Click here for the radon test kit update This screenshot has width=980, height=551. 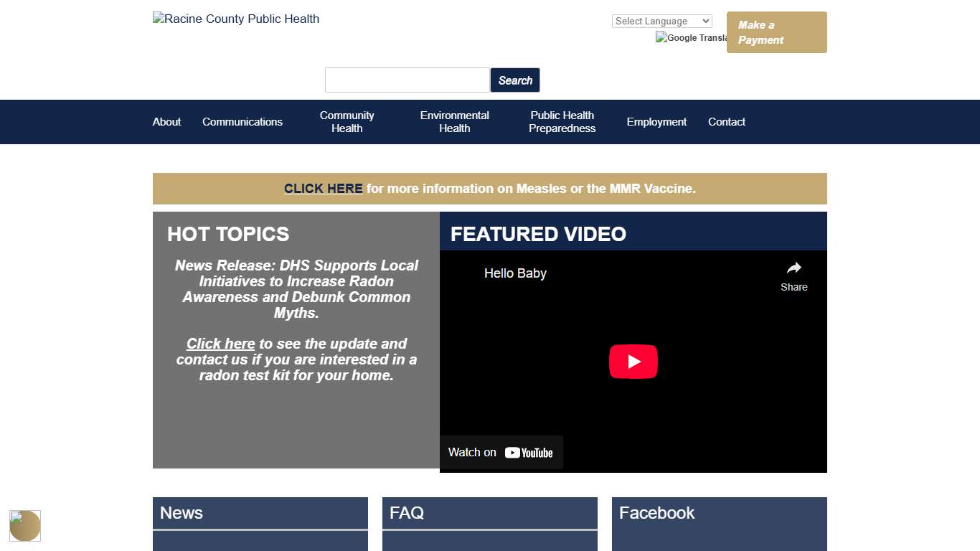point(220,344)
